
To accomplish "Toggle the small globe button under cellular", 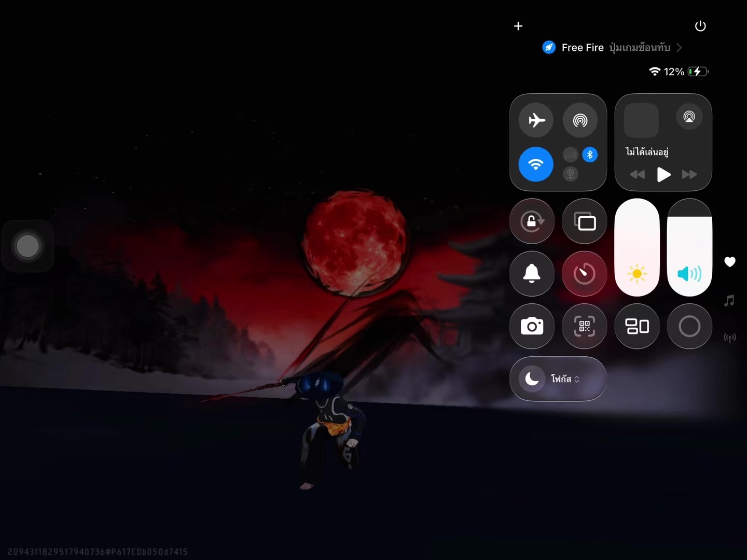I will pyautogui.click(x=570, y=174).
